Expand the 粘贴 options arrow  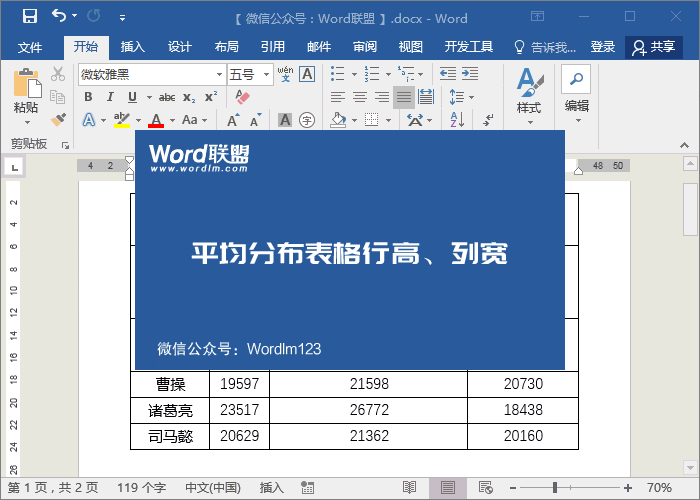pyautogui.click(x=26, y=121)
